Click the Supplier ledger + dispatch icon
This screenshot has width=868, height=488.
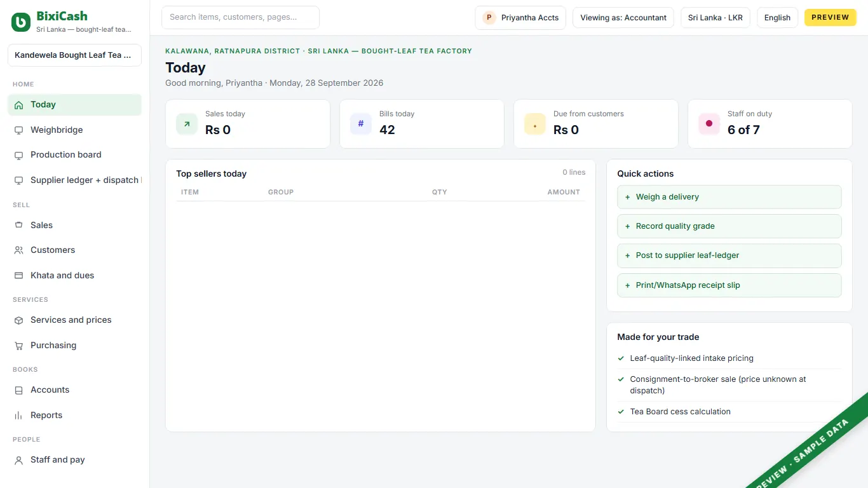point(18,180)
